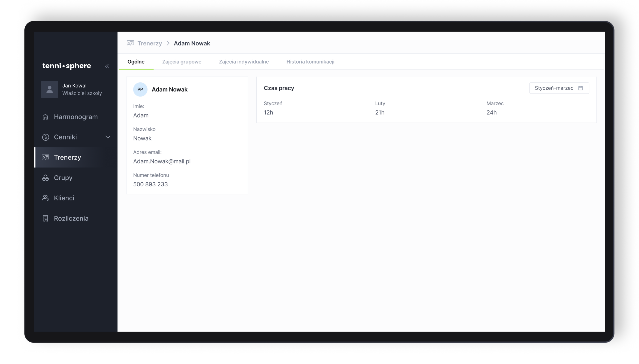Click the Grupy cubes icon

pos(45,178)
